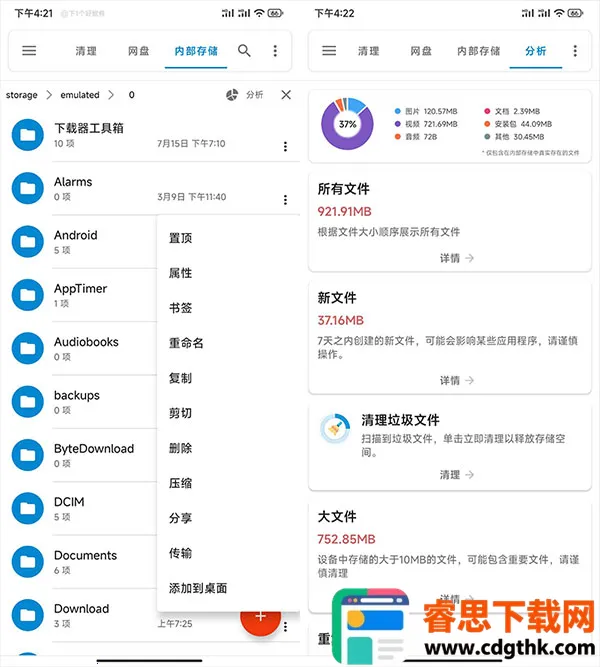Image resolution: width=600 pixels, height=667 pixels.
Task: Open the hamburger menu in left screen
Action: (29, 51)
